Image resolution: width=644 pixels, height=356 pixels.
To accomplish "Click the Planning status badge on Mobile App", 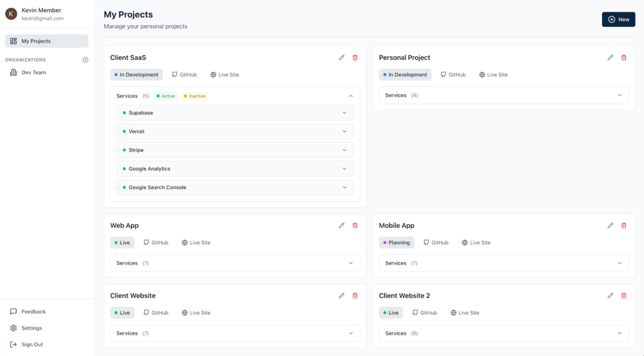I will 396,243.
